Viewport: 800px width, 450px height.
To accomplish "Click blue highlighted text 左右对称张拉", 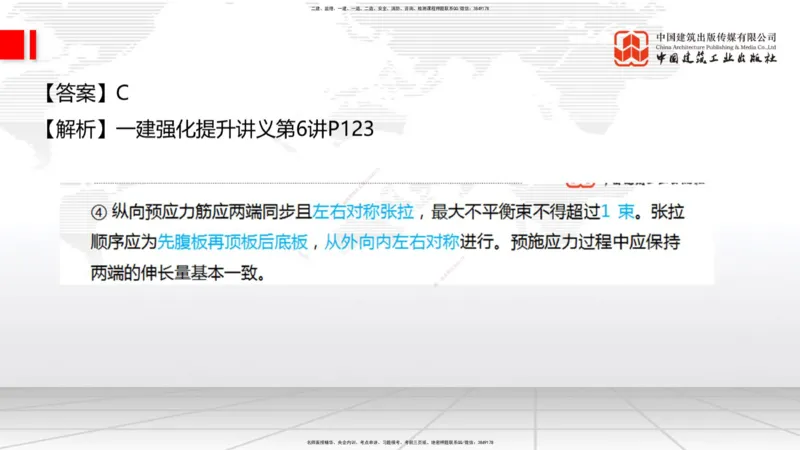I will click(363, 211).
